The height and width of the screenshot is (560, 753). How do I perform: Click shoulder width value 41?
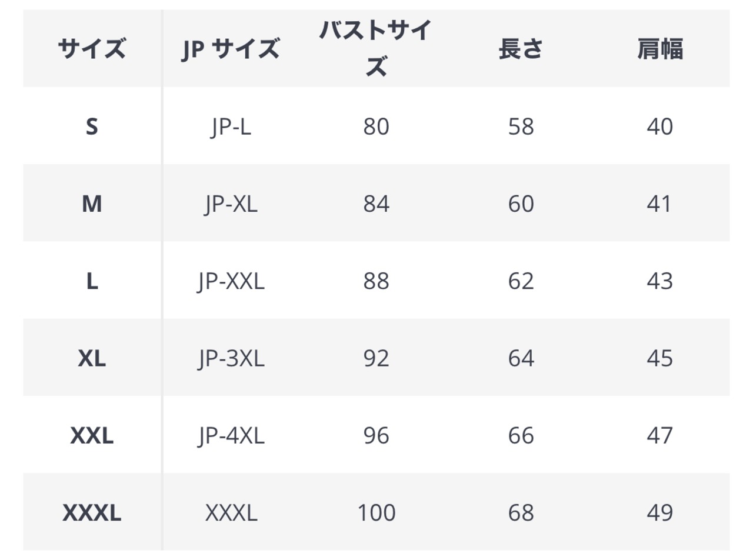point(659,204)
